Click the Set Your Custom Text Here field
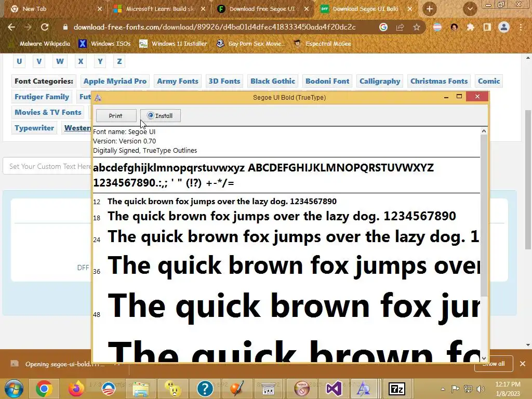Screen dimensions: 532x399 click(x=47, y=166)
